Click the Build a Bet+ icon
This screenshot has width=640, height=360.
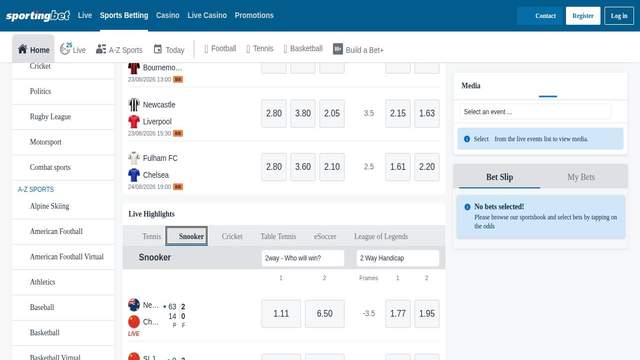tap(338, 49)
